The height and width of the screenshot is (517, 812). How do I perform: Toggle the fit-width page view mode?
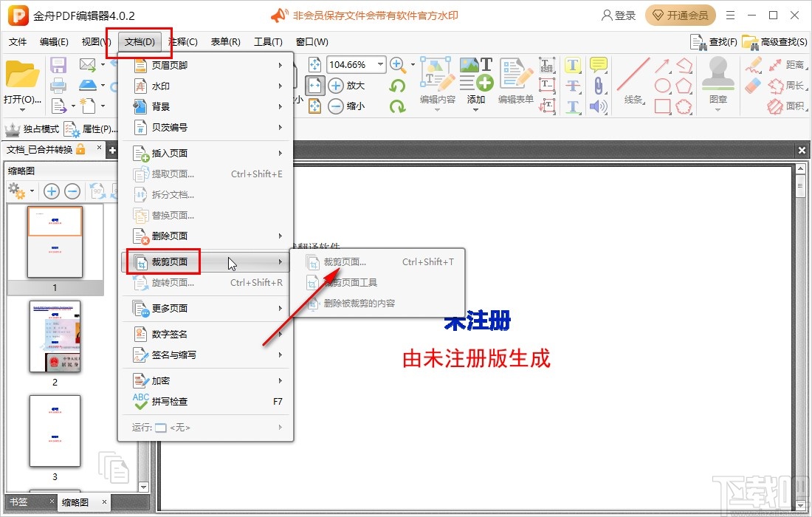coord(314,84)
